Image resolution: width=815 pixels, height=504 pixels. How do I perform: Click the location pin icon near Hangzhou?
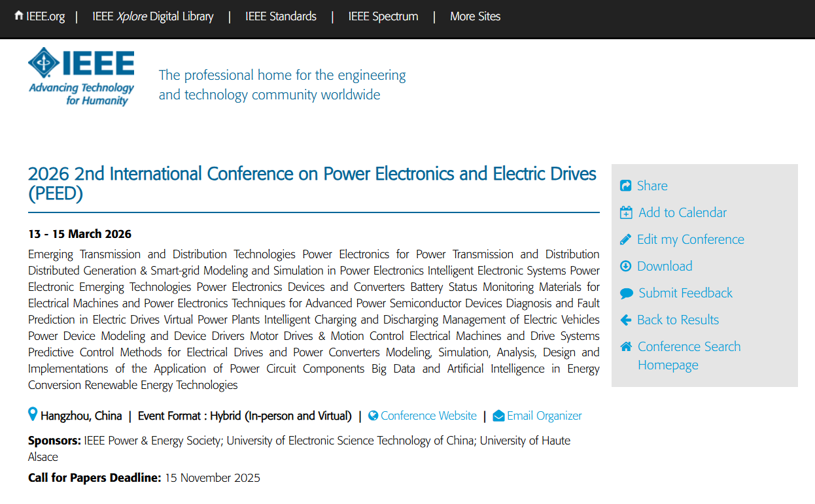click(x=33, y=414)
